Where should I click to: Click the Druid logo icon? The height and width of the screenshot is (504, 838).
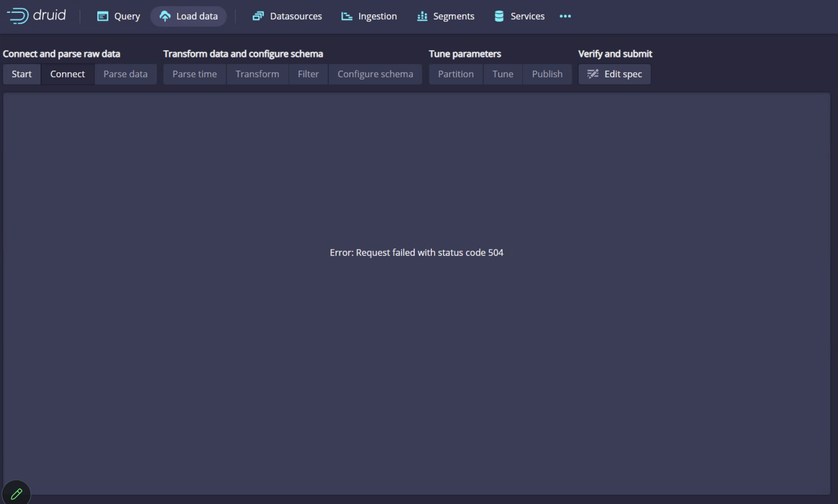click(x=18, y=16)
